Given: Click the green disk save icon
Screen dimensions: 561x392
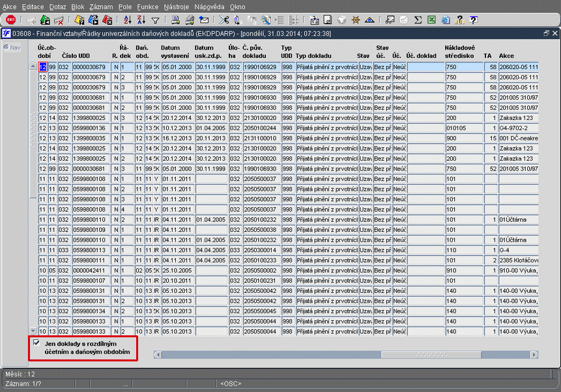Looking at the screenshot, I should tap(45, 20).
